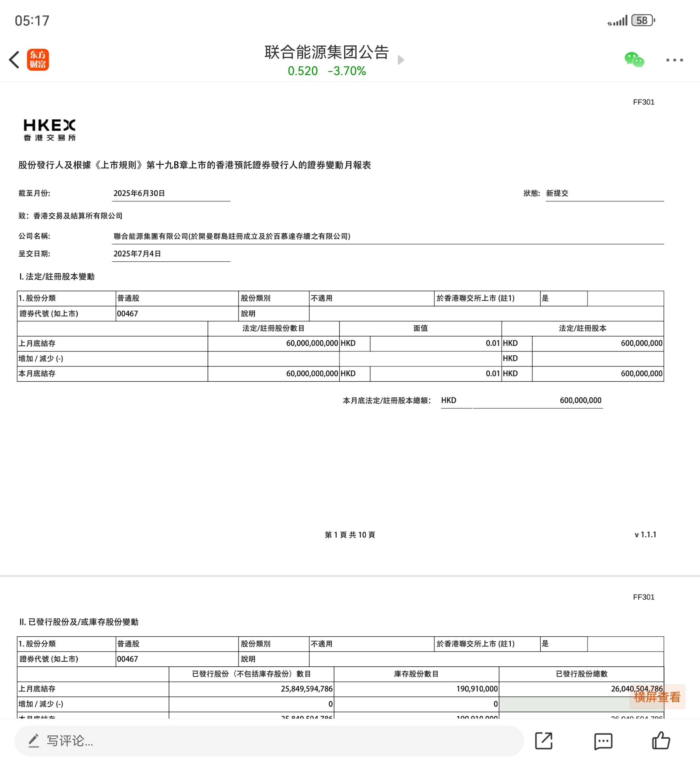Open comments using the speech bubble icon
Viewport: 700px width, 763px height.
pos(603,741)
